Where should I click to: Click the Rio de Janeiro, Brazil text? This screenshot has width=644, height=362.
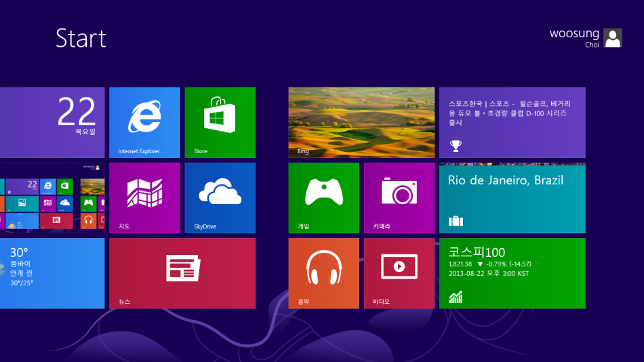pos(506,180)
